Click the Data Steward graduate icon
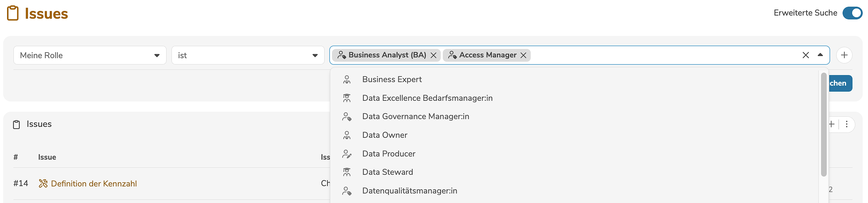The image size is (868, 203). coord(346,172)
